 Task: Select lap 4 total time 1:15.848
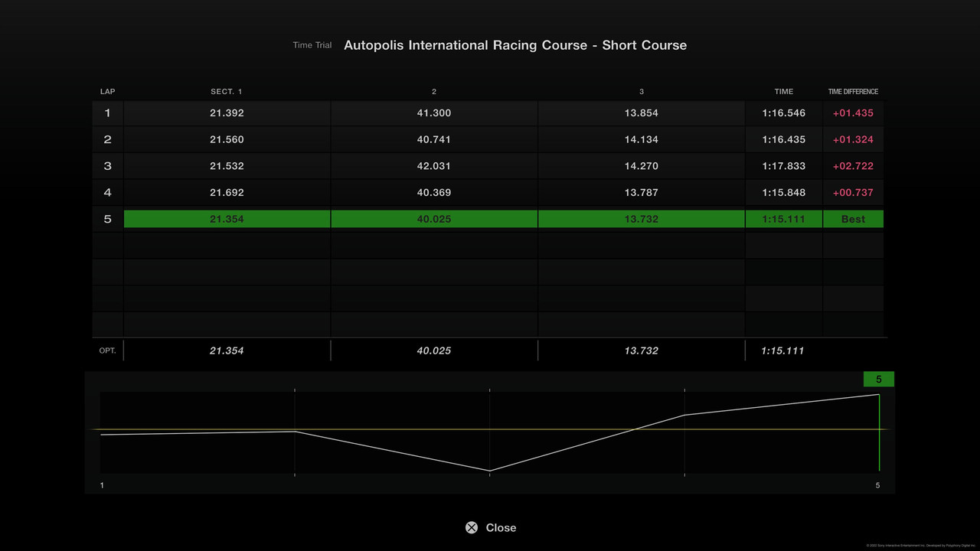784,193
